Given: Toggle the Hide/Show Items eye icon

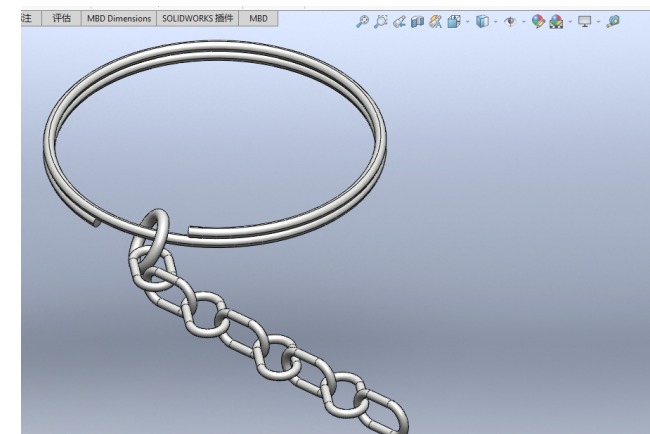Looking at the screenshot, I should pos(510,21).
